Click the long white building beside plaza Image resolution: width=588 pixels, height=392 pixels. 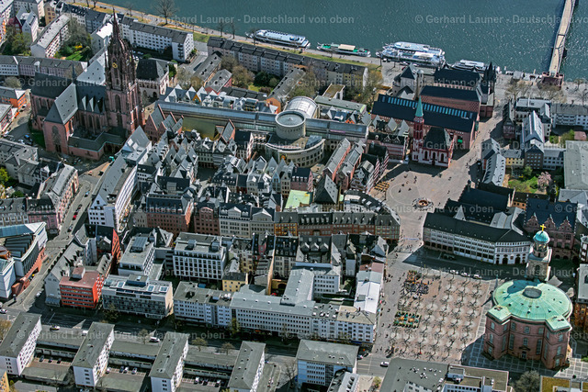coord(475,241)
